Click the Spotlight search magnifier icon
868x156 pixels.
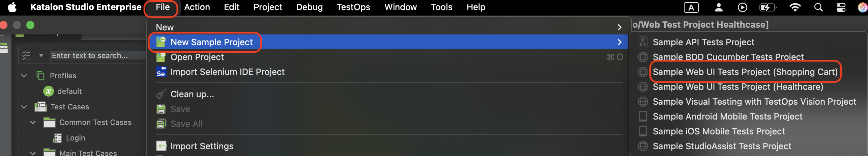pyautogui.click(x=818, y=7)
